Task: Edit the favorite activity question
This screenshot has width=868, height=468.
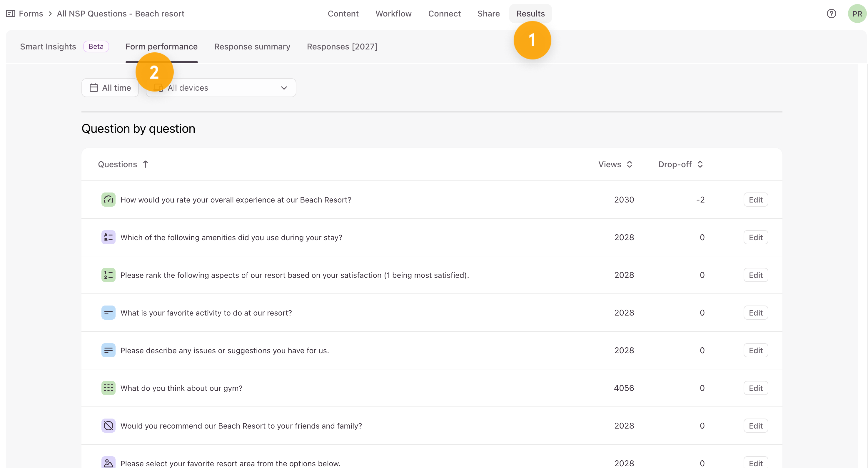Action: (756, 313)
